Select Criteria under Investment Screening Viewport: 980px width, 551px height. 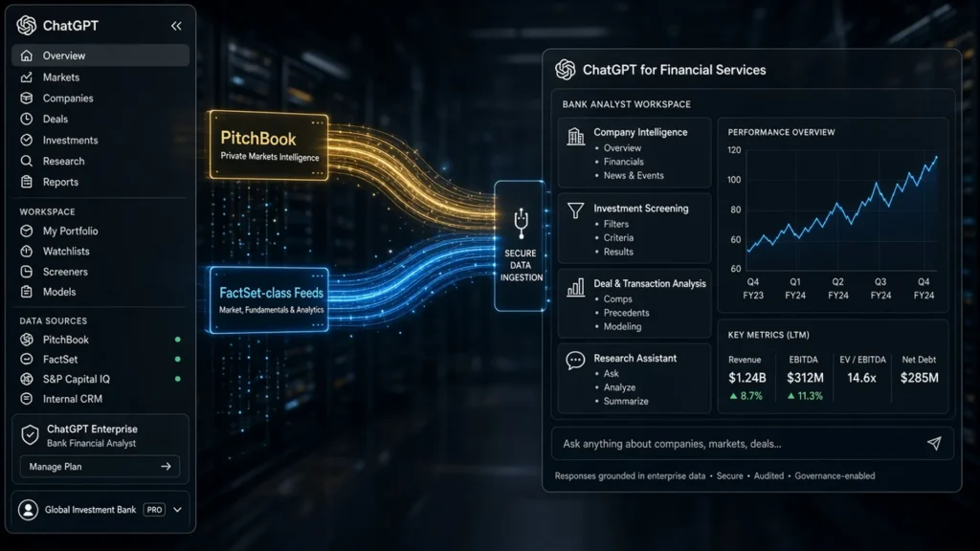pos(619,237)
